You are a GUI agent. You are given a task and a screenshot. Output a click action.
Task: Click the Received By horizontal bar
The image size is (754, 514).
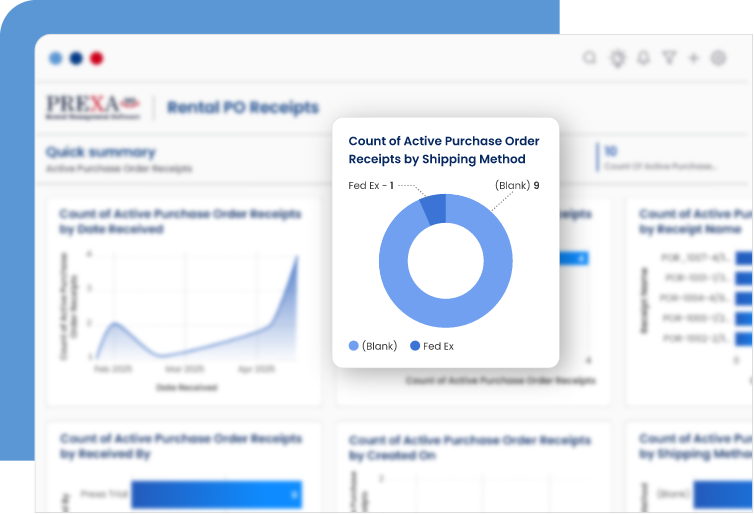(215, 494)
